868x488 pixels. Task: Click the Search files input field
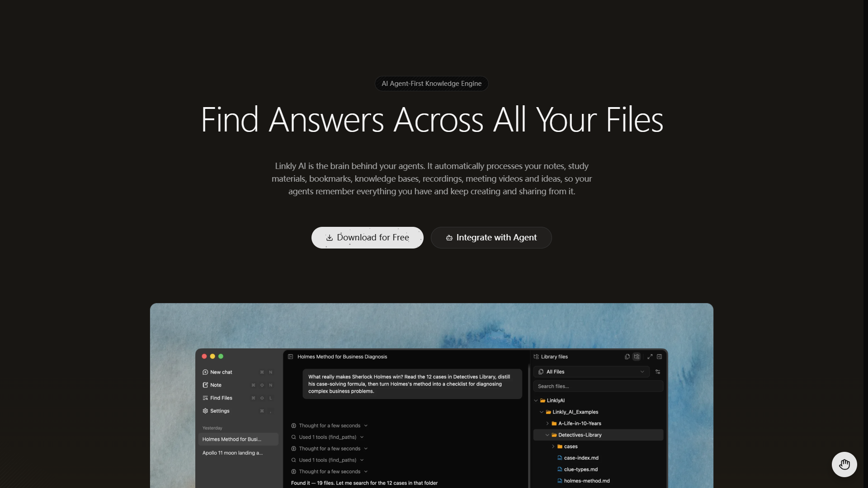(x=598, y=386)
